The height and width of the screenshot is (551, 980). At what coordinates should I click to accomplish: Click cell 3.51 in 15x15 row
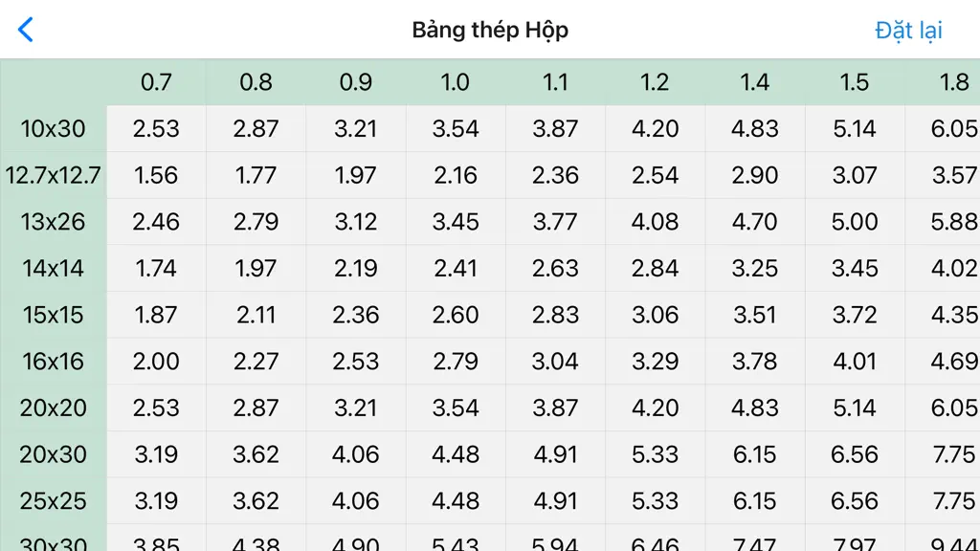click(755, 315)
